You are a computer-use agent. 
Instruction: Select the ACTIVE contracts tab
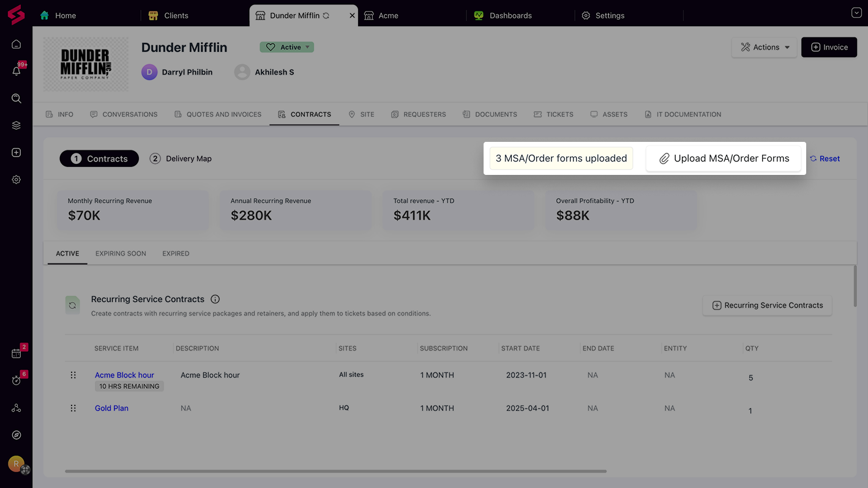pyautogui.click(x=67, y=253)
